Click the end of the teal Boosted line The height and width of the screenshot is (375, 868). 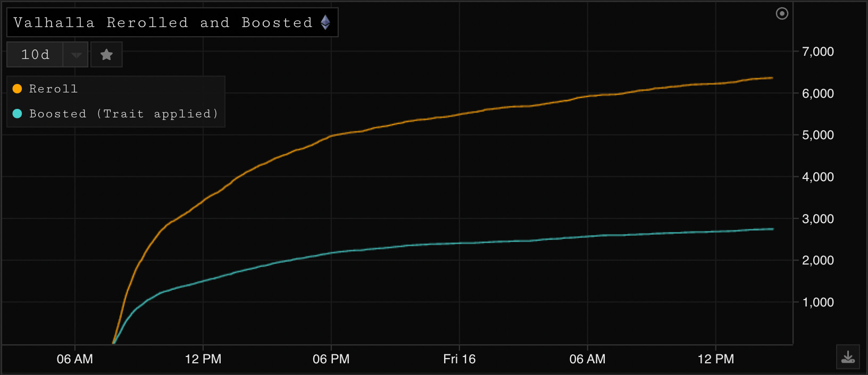tap(772, 229)
